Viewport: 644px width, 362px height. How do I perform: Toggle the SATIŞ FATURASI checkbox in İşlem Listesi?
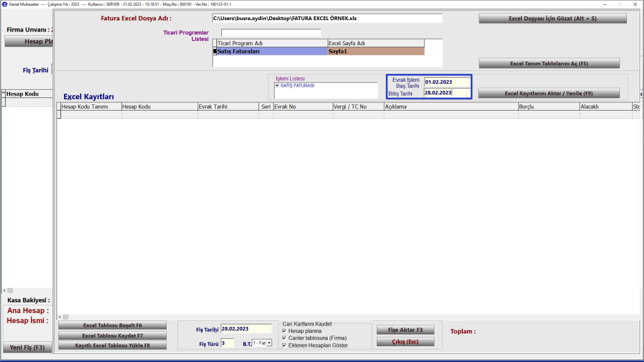tap(277, 85)
